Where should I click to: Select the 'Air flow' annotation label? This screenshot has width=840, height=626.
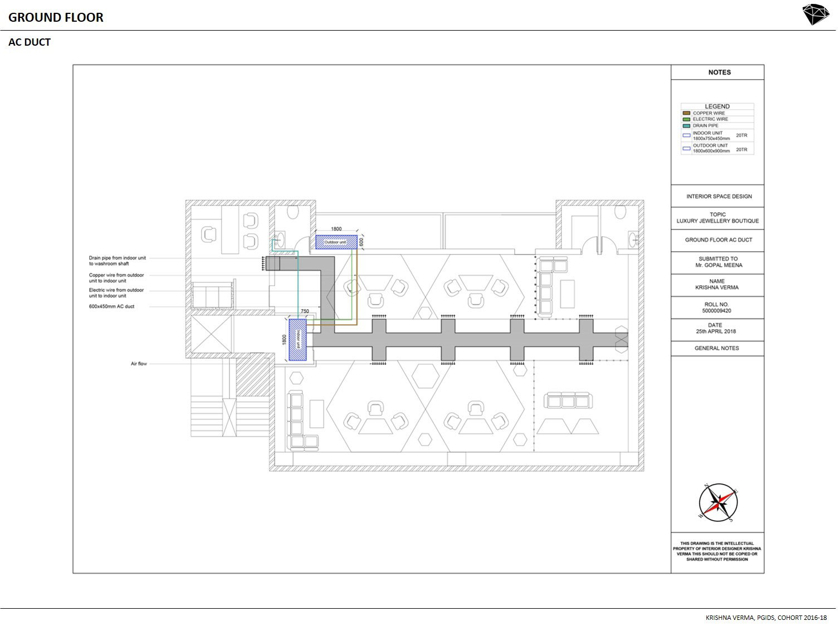(139, 364)
